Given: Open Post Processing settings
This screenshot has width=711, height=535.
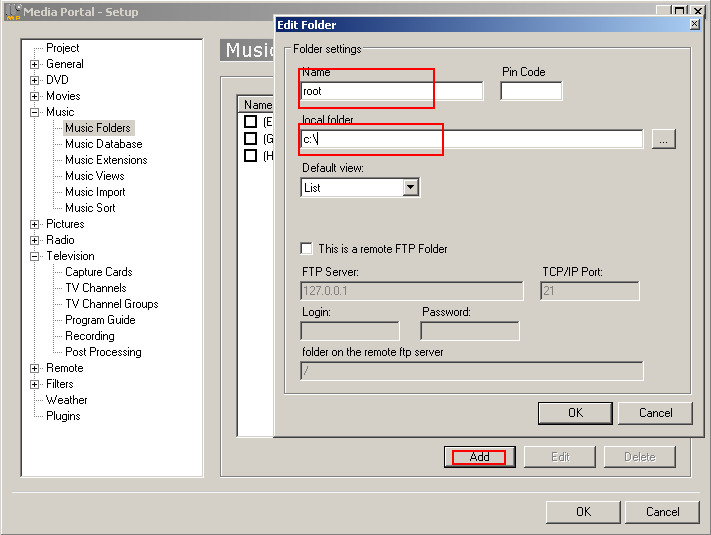Looking at the screenshot, I should 103,352.
